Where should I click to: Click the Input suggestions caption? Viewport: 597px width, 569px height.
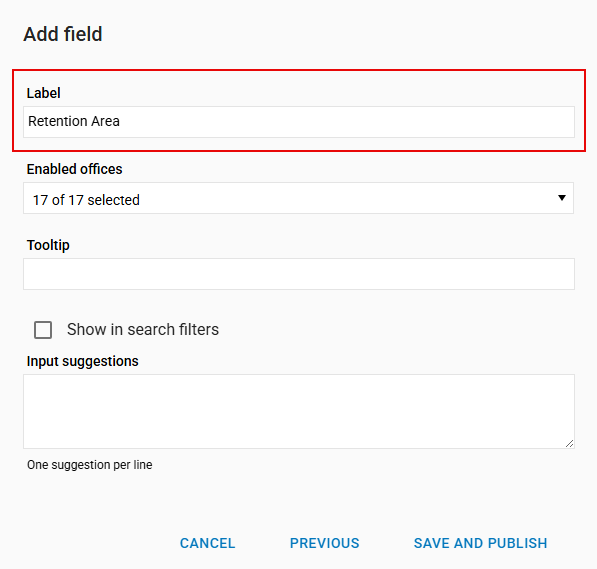(83, 361)
